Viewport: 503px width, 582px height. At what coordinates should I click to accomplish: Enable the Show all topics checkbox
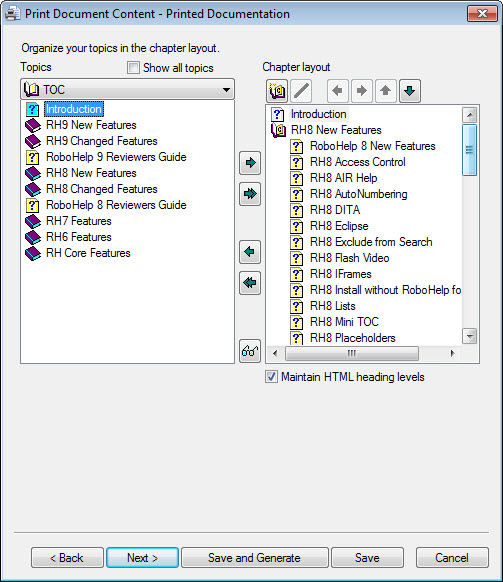(133, 68)
